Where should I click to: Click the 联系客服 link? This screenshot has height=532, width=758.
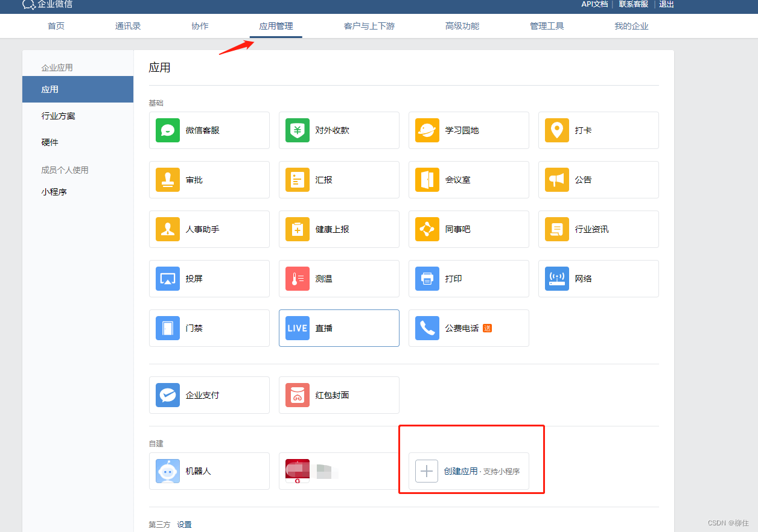coord(634,4)
